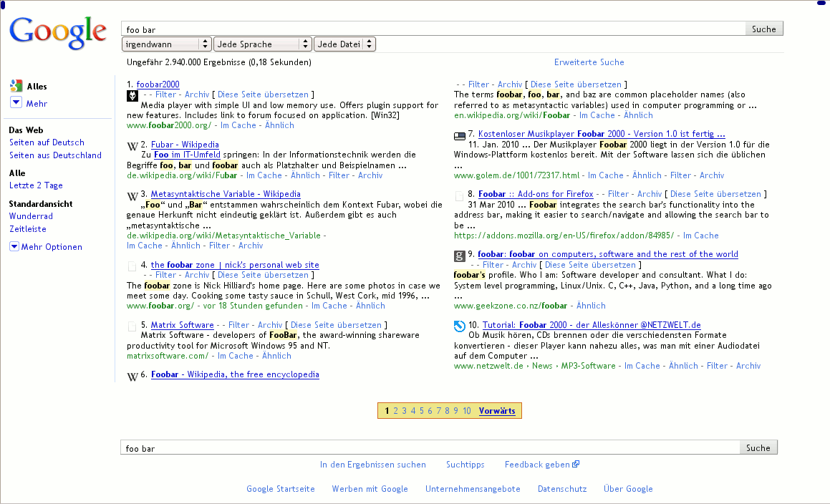Click Wikipedia favicon beside Fubar result
This screenshot has width=830, height=504.
click(x=132, y=145)
